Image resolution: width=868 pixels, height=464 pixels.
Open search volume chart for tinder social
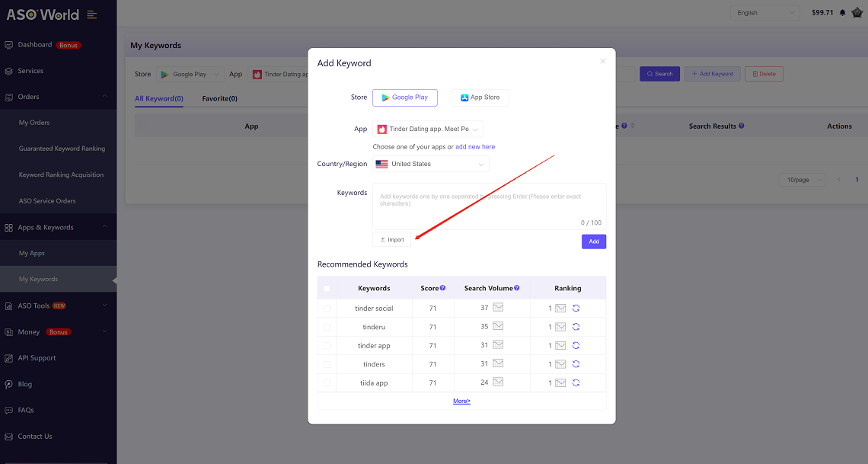pyautogui.click(x=498, y=307)
